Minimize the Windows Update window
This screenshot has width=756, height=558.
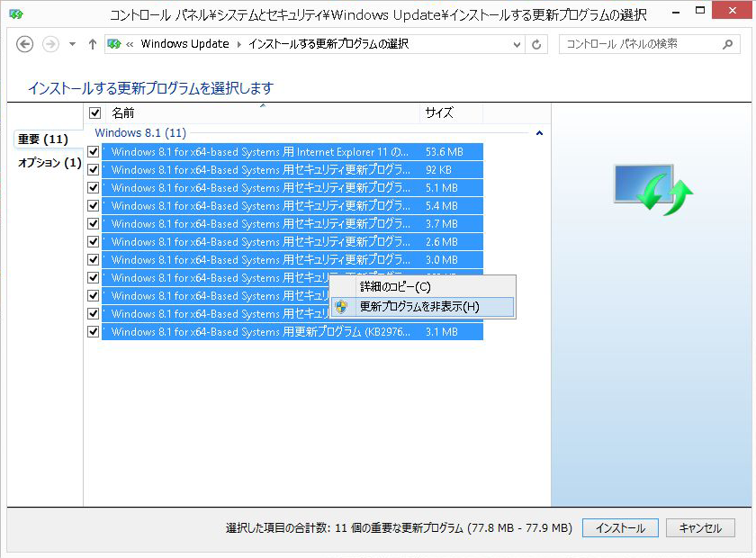coord(676,12)
